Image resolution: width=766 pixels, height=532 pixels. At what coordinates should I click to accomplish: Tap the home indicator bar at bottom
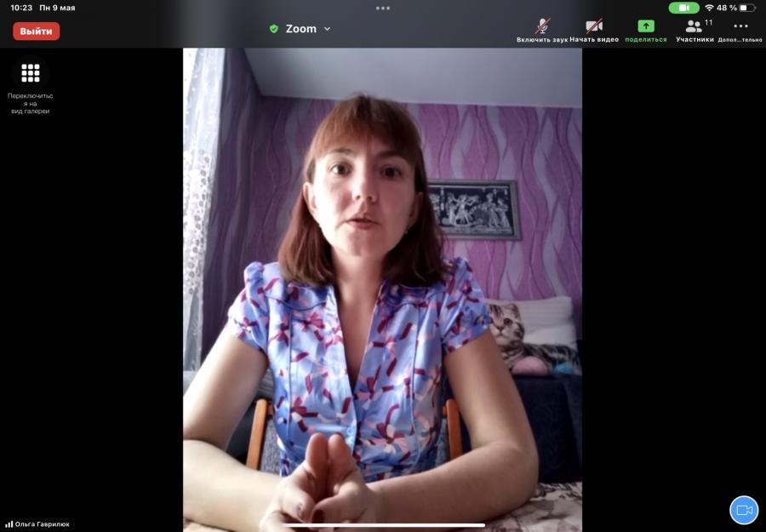(x=383, y=525)
